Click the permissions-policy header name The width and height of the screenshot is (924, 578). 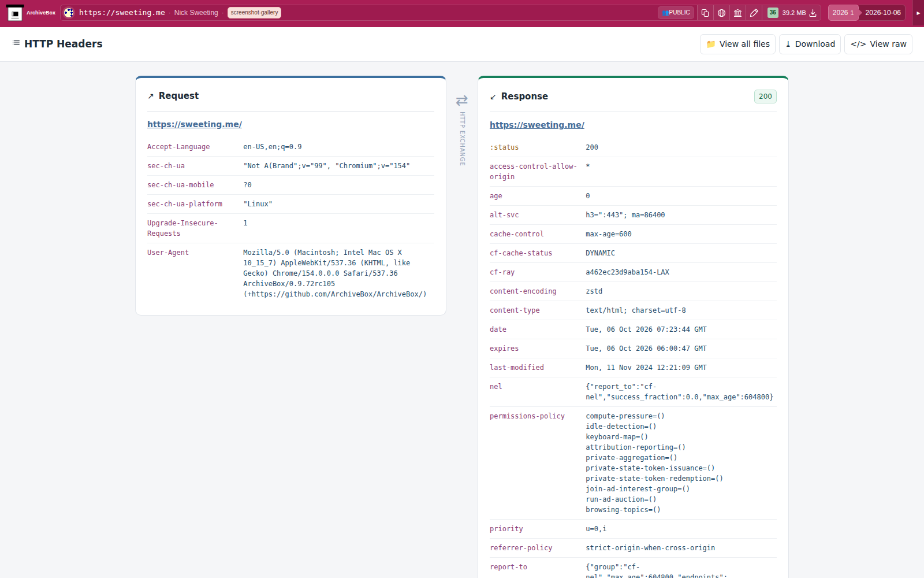click(x=527, y=416)
